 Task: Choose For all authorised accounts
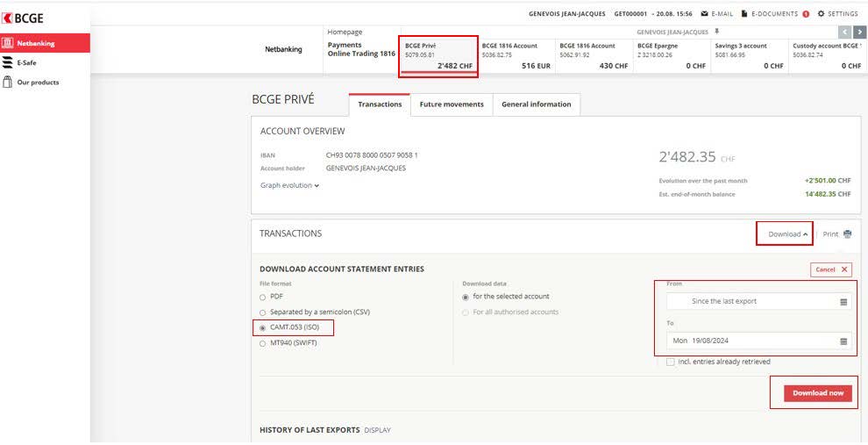466,312
